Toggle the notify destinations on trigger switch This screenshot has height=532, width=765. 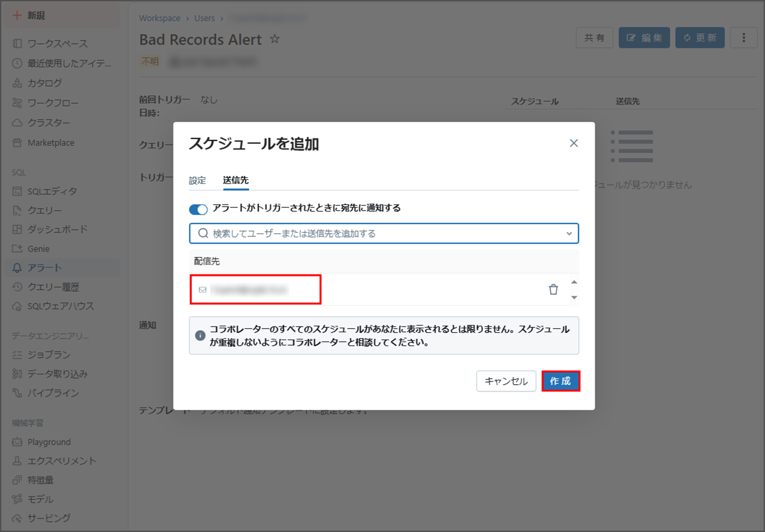coord(198,209)
